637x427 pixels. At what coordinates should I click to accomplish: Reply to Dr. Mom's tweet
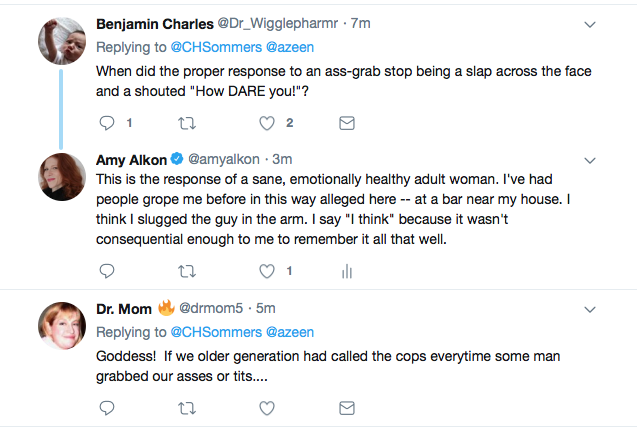(108, 407)
